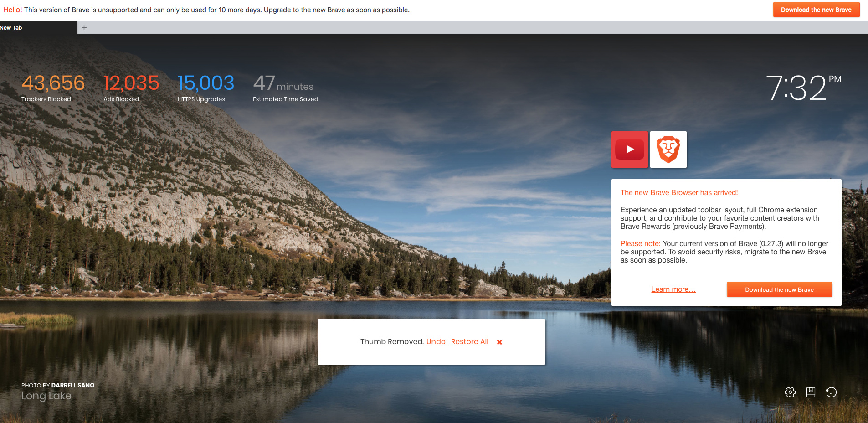The height and width of the screenshot is (423, 868).
Task: Click the 'The new Brave Browser has arrived!' heading
Action: 679,193
